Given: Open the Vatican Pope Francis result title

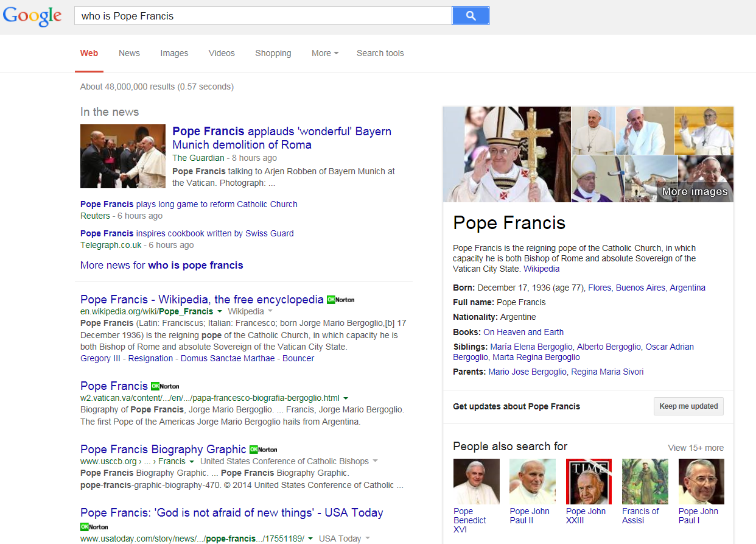Looking at the screenshot, I should [x=114, y=386].
